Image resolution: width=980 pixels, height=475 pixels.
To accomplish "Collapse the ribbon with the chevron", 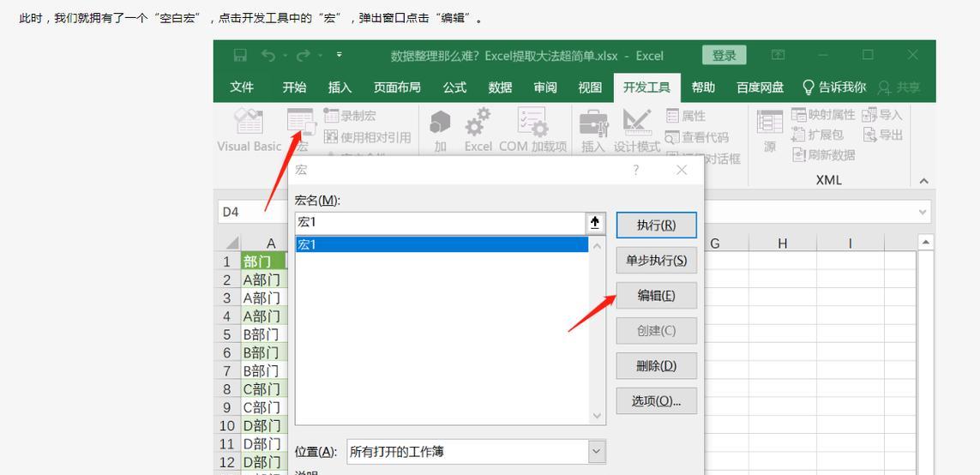I will point(923,181).
